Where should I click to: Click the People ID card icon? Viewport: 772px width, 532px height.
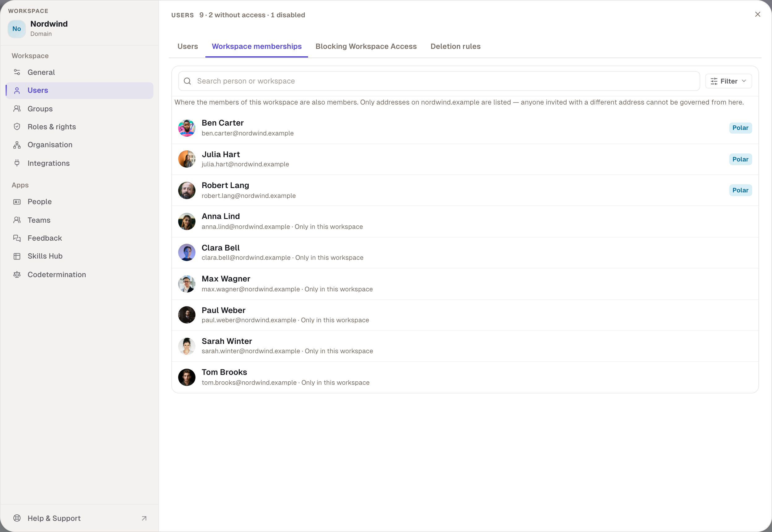point(17,202)
